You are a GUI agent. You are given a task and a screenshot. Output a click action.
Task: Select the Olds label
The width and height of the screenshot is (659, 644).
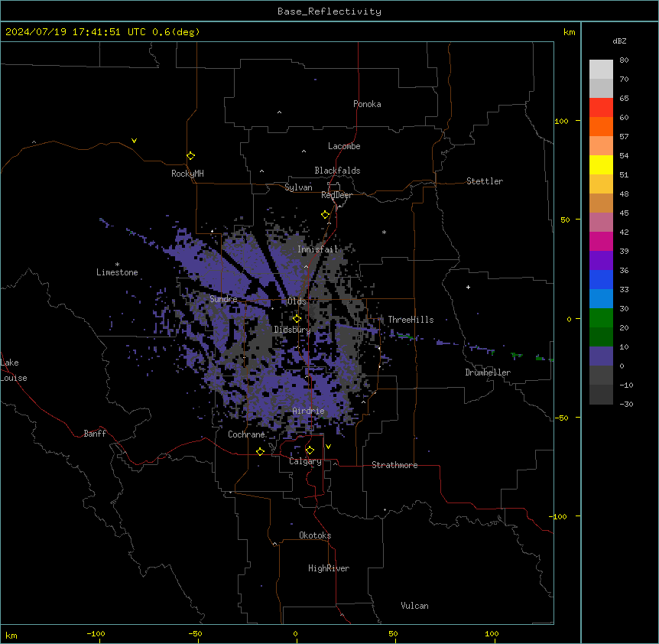[x=297, y=301]
